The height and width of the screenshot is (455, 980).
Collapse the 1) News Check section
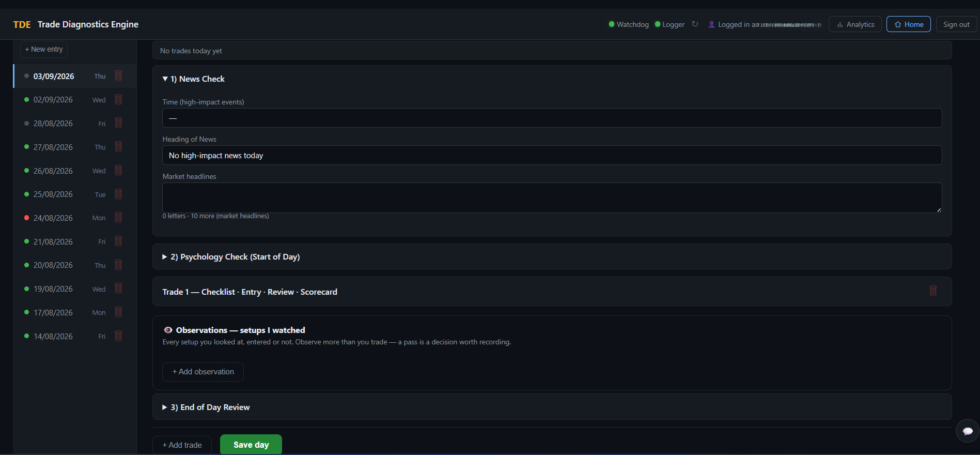tap(194, 79)
